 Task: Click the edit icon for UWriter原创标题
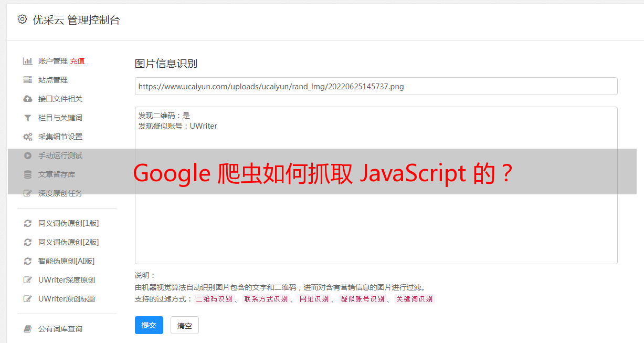click(x=28, y=299)
